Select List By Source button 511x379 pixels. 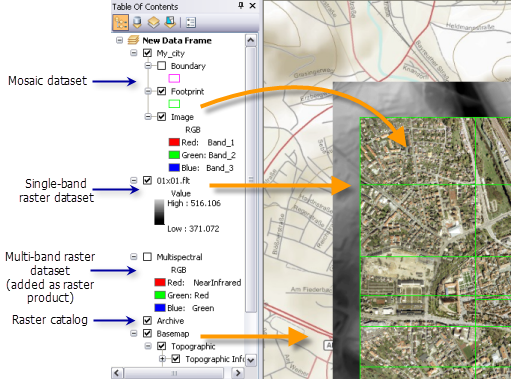pyautogui.click(x=137, y=23)
